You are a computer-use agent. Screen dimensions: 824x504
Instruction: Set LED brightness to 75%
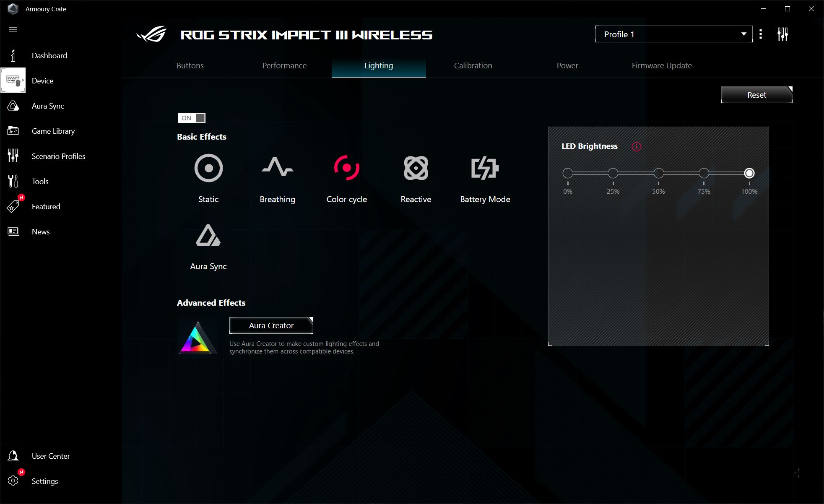(x=704, y=173)
